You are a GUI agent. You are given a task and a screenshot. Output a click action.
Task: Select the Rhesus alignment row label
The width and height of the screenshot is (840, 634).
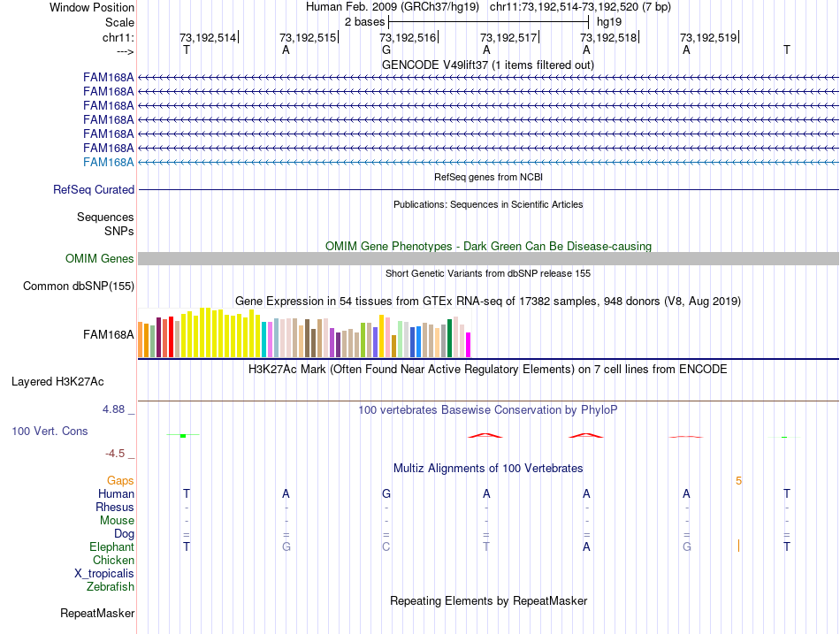click(115, 508)
